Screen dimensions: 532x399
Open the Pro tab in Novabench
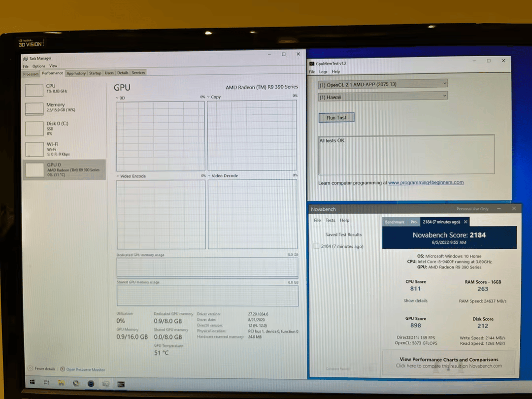413,222
